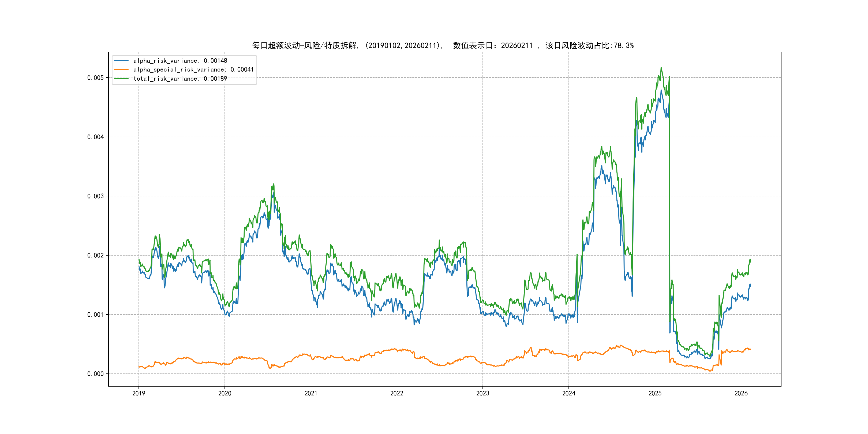The width and height of the screenshot is (868, 434).
Task: Click the orange alpha_special_risk_variance legend swatch
Action: click(121, 69)
